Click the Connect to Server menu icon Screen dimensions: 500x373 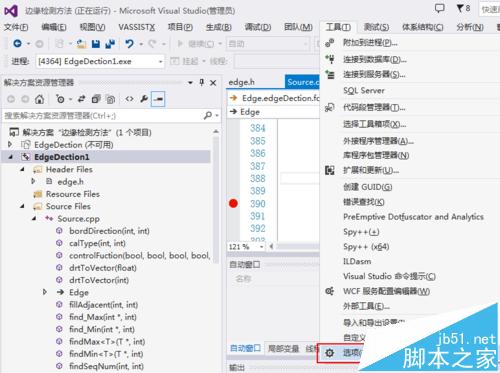(330, 74)
